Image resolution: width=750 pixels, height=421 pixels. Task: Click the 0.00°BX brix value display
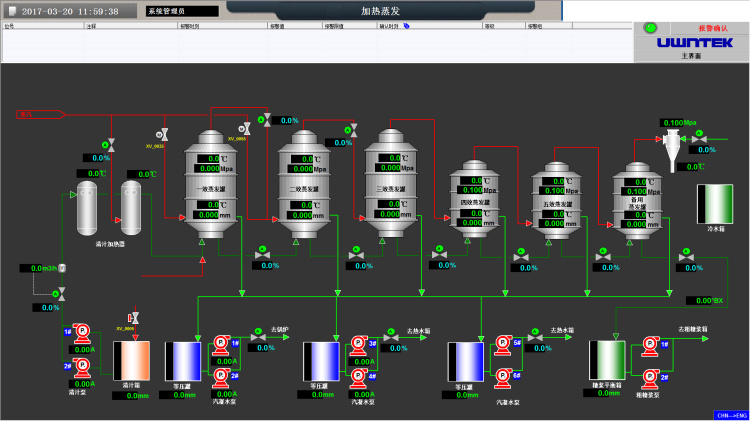point(704,300)
